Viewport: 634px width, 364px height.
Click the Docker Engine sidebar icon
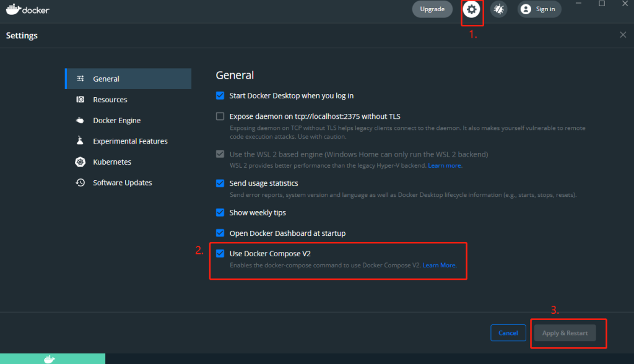(x=80, y=121)
